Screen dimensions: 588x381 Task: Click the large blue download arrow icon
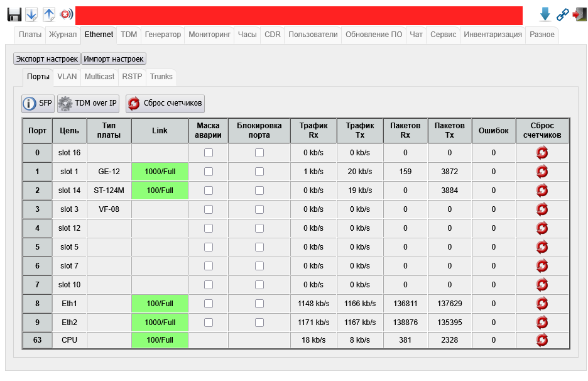coord(545,14)
